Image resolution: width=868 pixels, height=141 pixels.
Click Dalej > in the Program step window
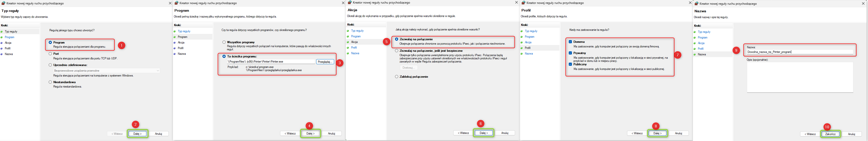pyautogui.click(x=310, y=133)
